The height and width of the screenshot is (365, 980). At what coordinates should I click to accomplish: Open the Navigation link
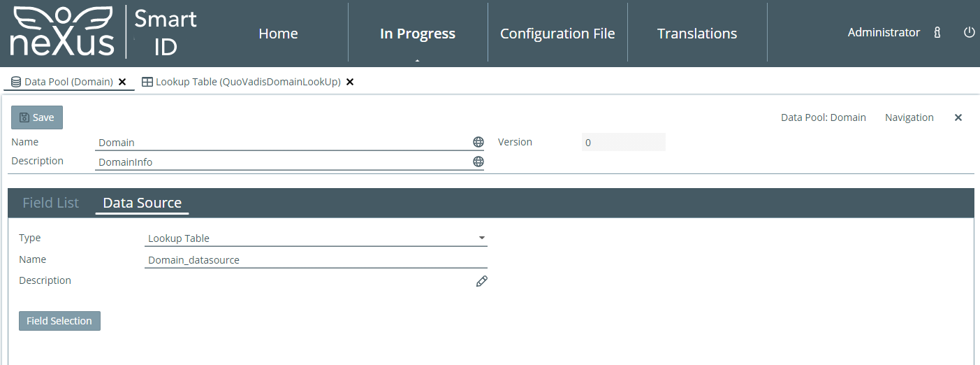[x=909, y=117]
